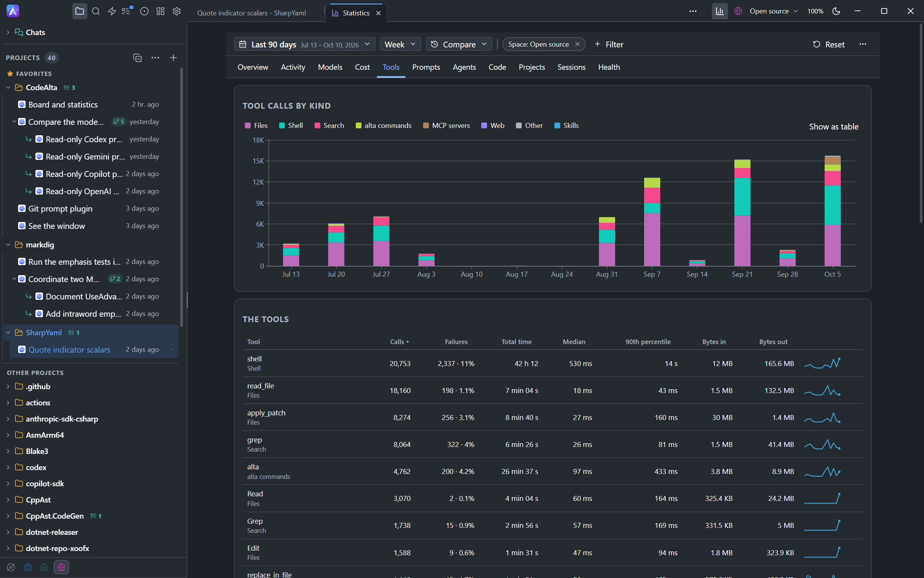Click the lightning bolt actions icon
The width and height of the screenshot is (924, 578).
(x=112, y=12)
